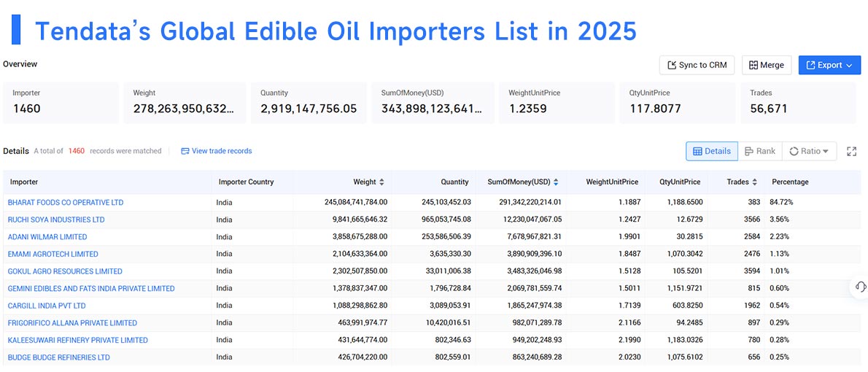868x372 pixels.
Task: Switch to Rank view tab
Action: (x=760, y=151)
